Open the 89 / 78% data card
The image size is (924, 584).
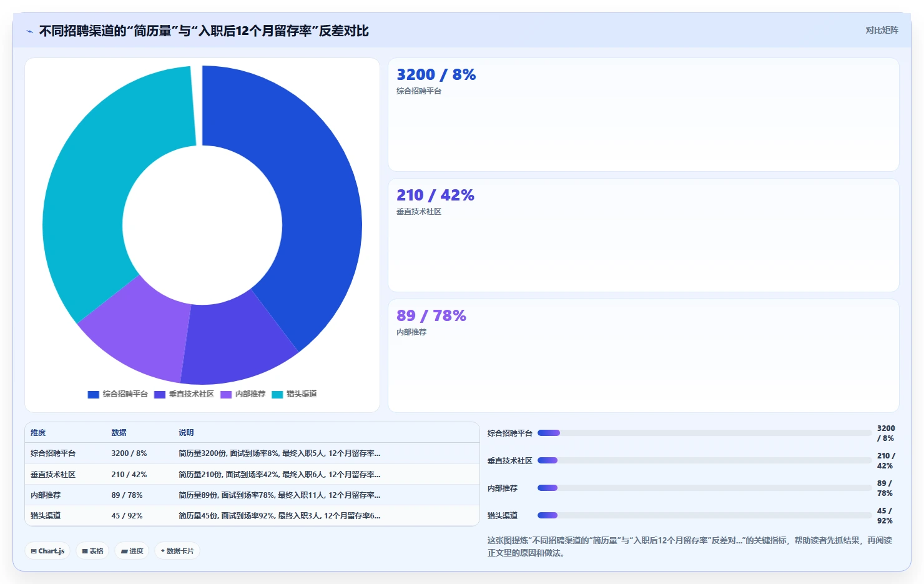pyautogui.click(x=644, y=356)
